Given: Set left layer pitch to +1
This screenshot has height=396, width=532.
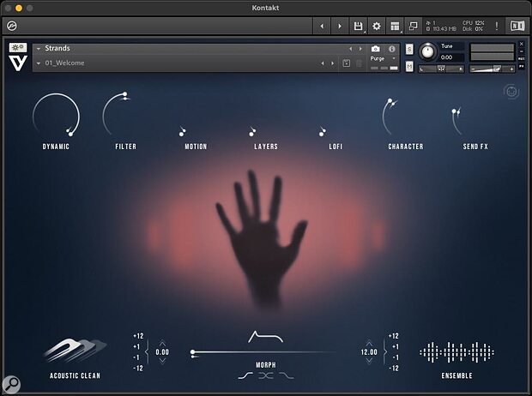Looking at the screenshot, I should [x=136, y=347].
